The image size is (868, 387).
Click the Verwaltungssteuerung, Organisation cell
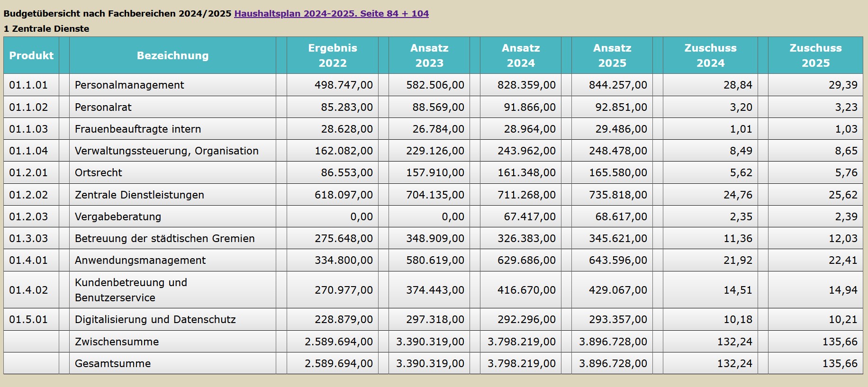point(166,151)
